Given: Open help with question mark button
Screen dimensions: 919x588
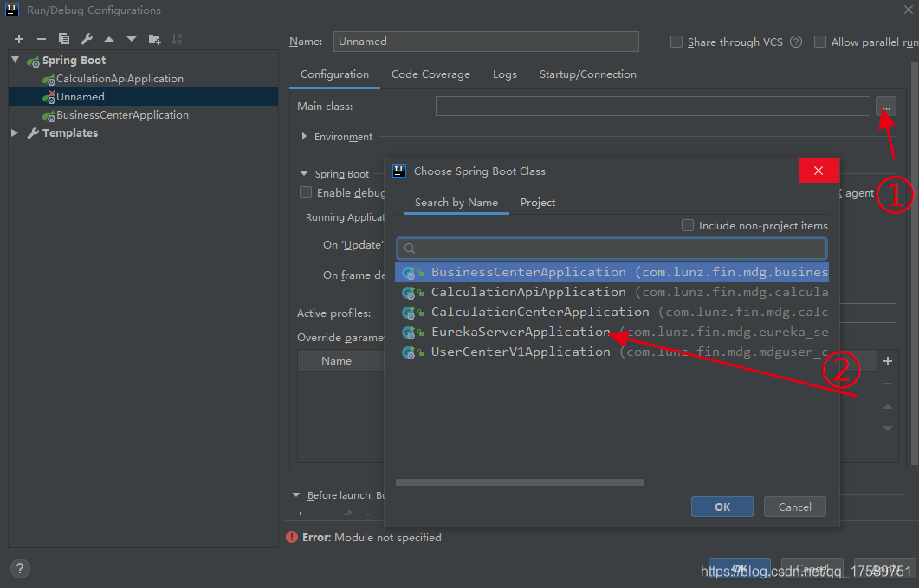Looking at the screenshot, I should click(x=20, y=568).
